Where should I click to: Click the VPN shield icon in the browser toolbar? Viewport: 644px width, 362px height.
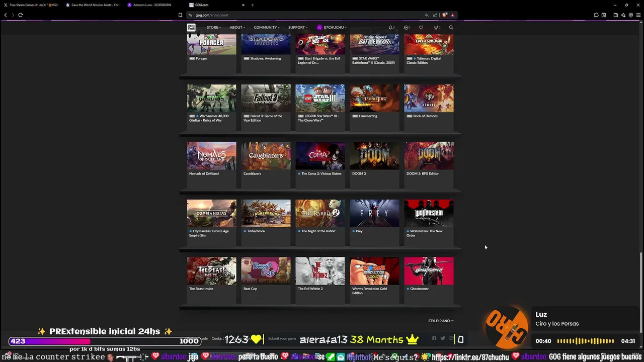[631, 15]
